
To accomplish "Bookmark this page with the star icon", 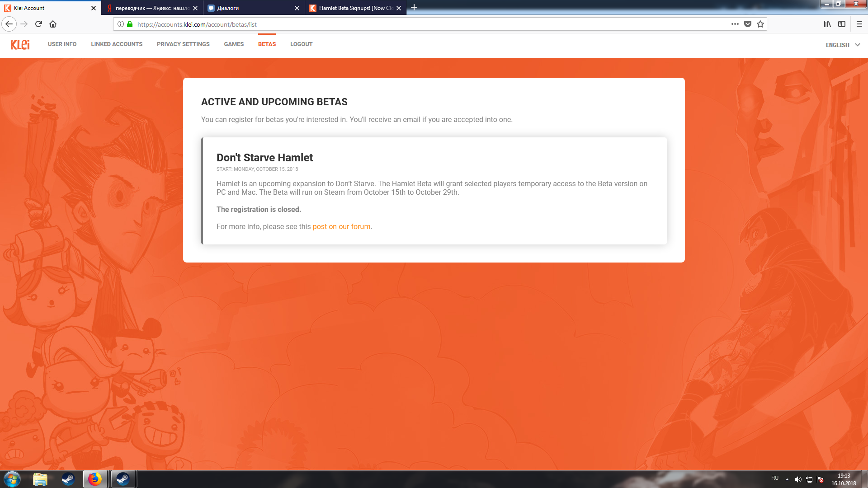I will tap(760, 24).
